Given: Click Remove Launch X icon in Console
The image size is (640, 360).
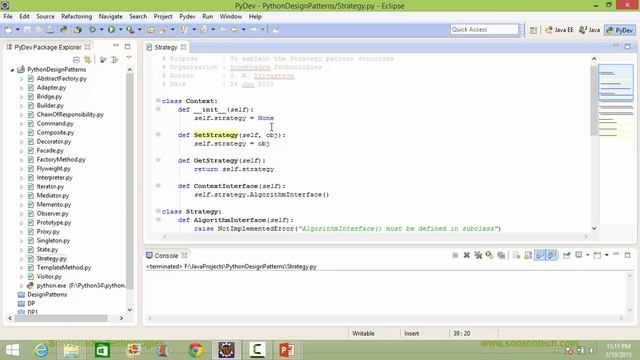Looking at the screenshot, I should [x=467, y=255].
